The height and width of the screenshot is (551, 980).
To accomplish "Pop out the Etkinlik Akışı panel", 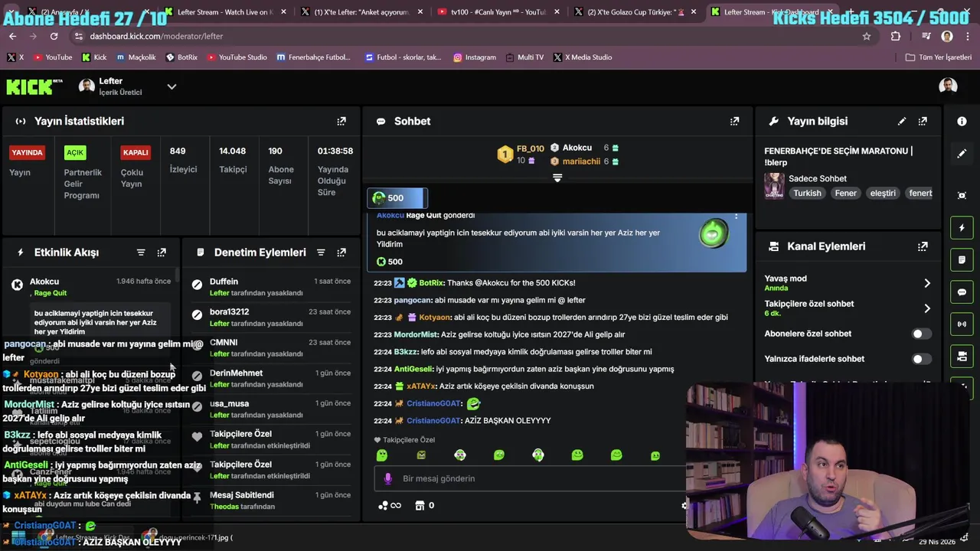I will pyautogui.click(x=162, y=253).
